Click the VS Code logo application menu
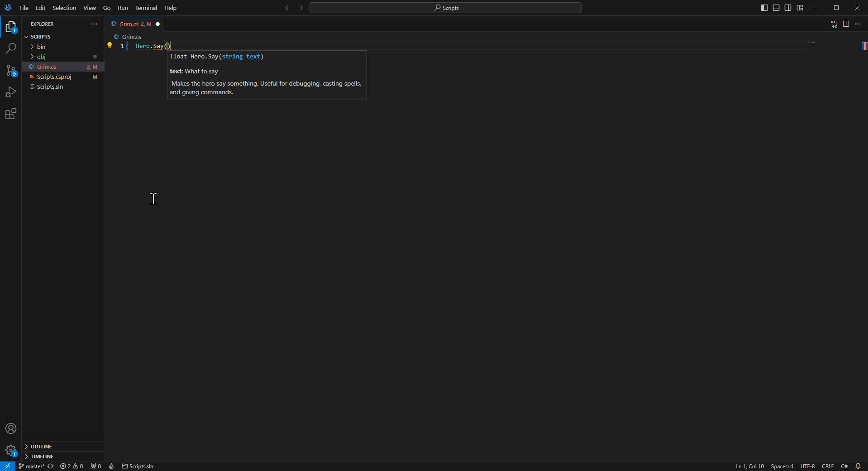Screen dimensions: 868x471 point(8,8)
